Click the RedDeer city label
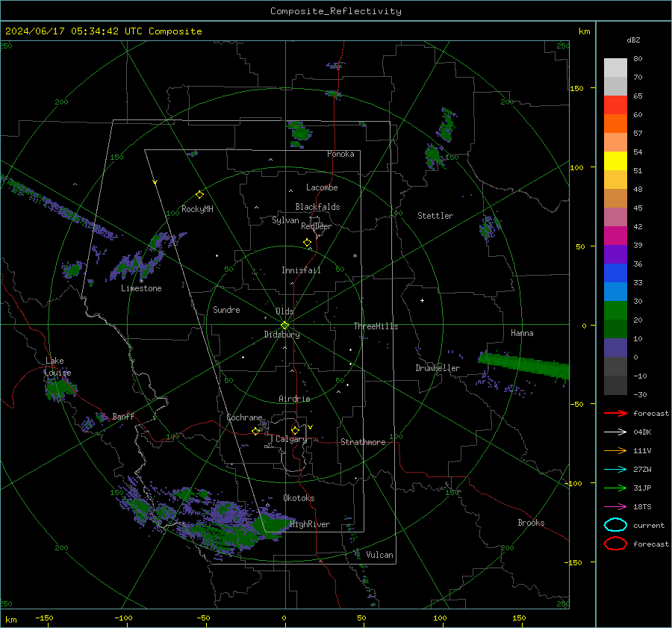 pyautogui.click(x=317, y=226)
